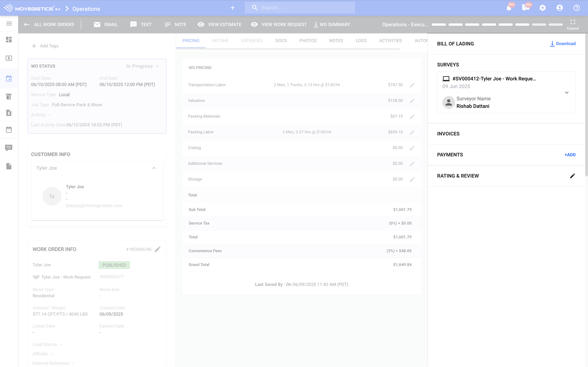Expand the SV000412 survey card chevron
The height and width of the screenshot is (367, 588).
pos(567,92)
